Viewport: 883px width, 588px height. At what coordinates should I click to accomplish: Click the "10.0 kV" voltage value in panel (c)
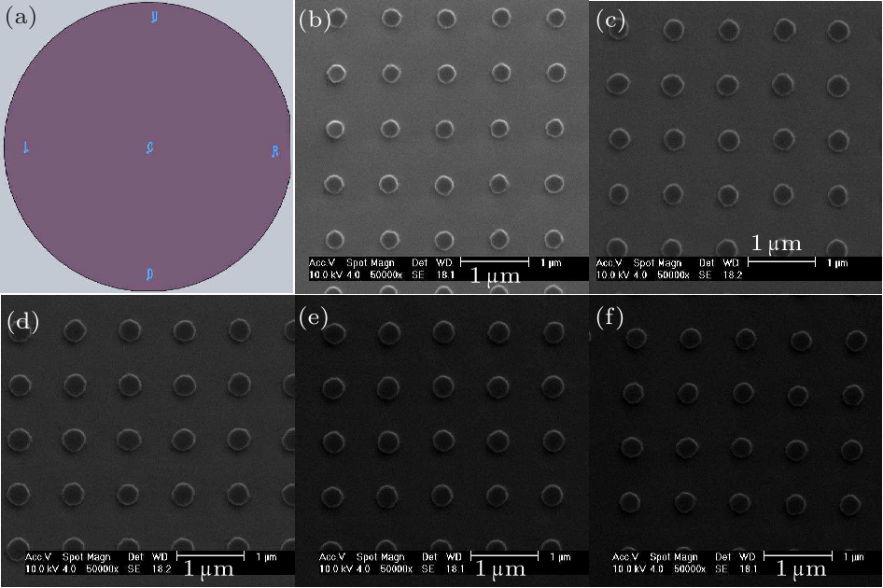611,274
